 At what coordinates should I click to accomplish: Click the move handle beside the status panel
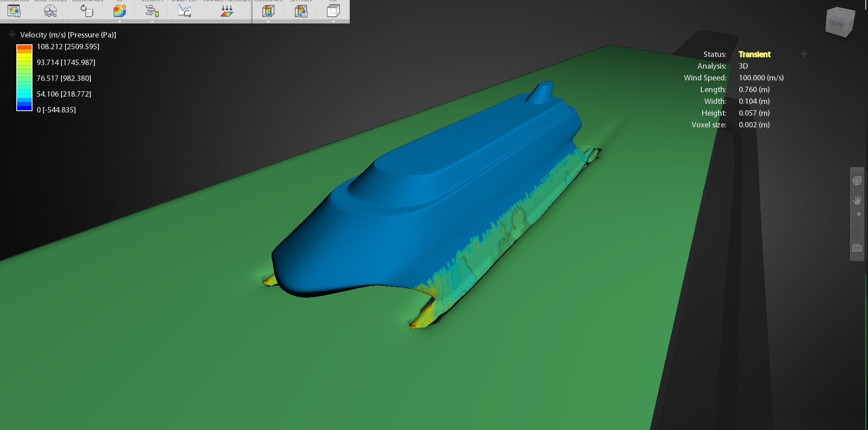pyautogui.click(x=804, y=54)
